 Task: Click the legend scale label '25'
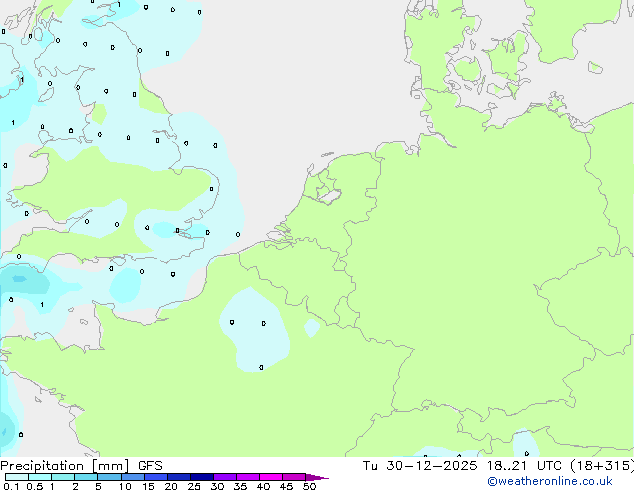pos(194,486)
